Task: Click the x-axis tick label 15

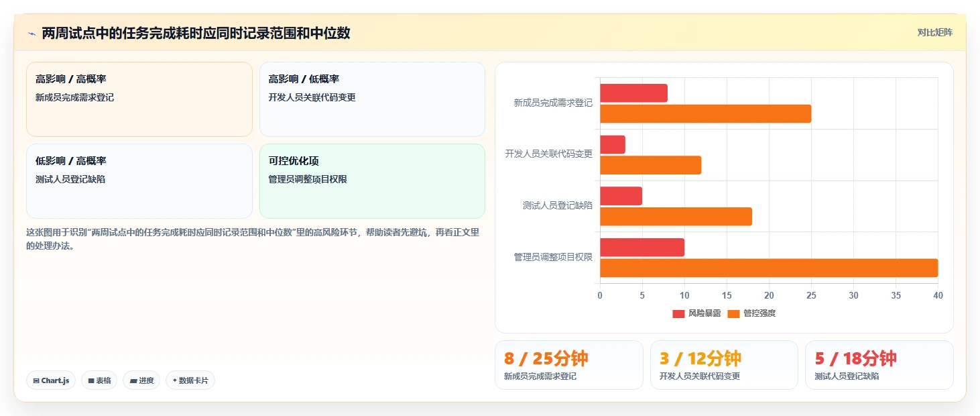Action: point(727,295)
